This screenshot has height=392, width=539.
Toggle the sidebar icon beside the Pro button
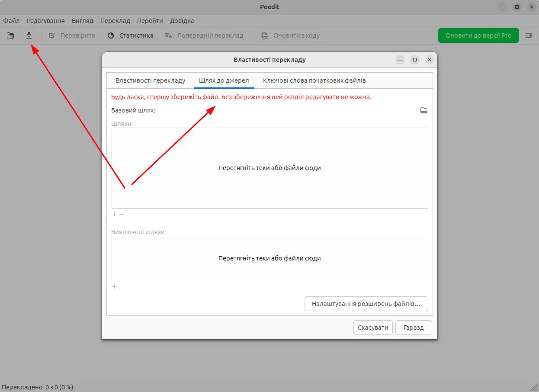click(528, 35)
